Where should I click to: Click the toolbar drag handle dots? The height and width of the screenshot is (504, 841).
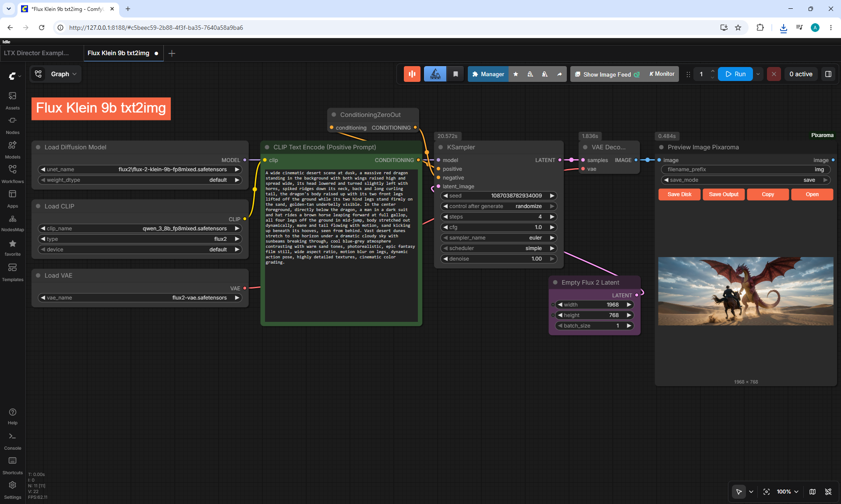click(x=688, y=74)
